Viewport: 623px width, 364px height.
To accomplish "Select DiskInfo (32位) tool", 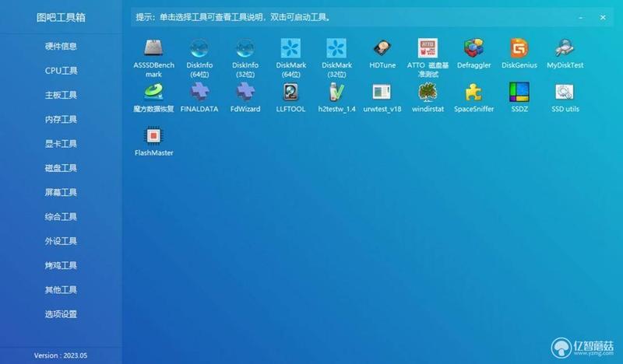I will click(x=245, y=48).
